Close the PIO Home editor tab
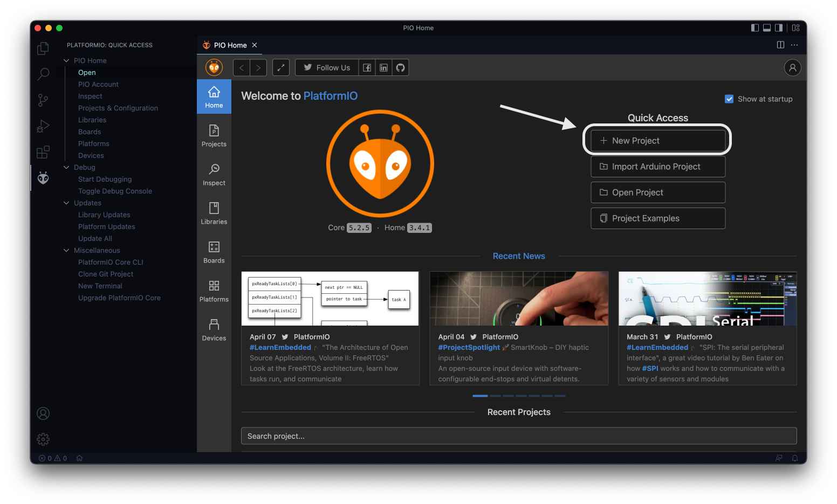Image resolution: width=837 pixels, height=504 pixels. click(255, 45)
